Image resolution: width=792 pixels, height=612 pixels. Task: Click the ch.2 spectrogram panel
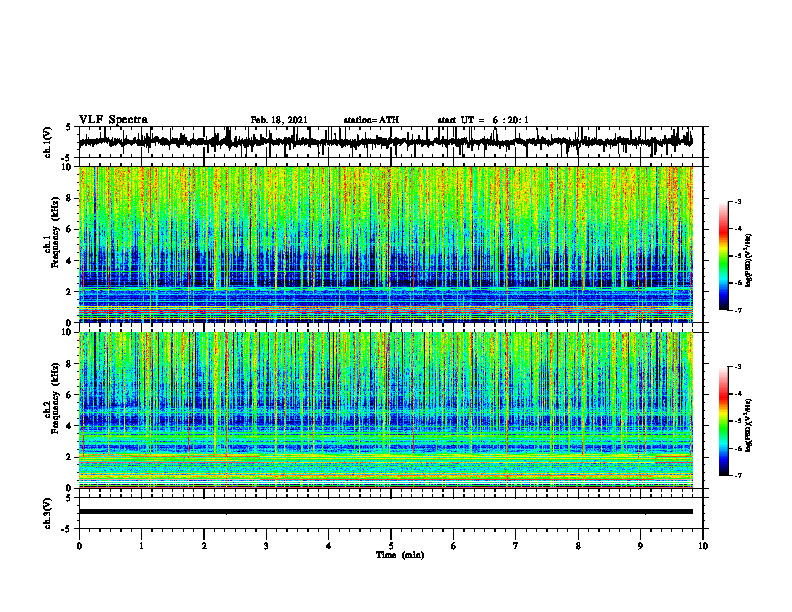point(385,410)
